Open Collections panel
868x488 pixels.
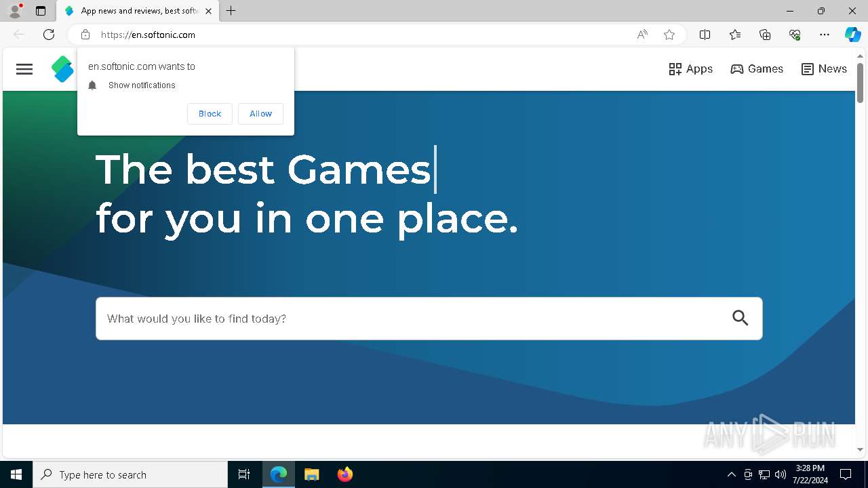click(765, 35)
